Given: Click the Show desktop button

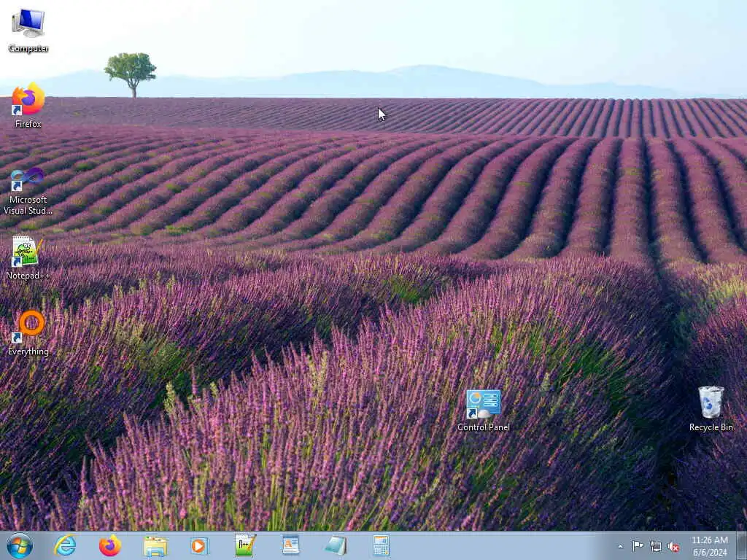Looking at the screenshot, I should click(742, 545).
